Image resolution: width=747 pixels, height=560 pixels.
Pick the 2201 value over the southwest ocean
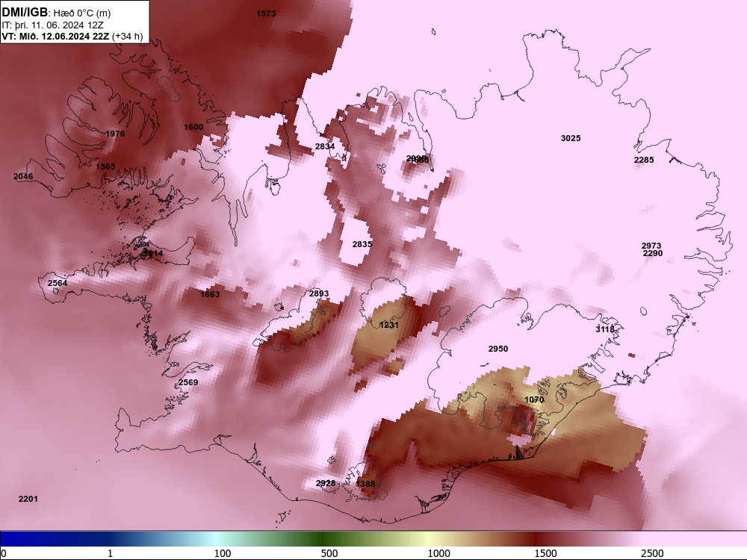[x=28, y=499]
